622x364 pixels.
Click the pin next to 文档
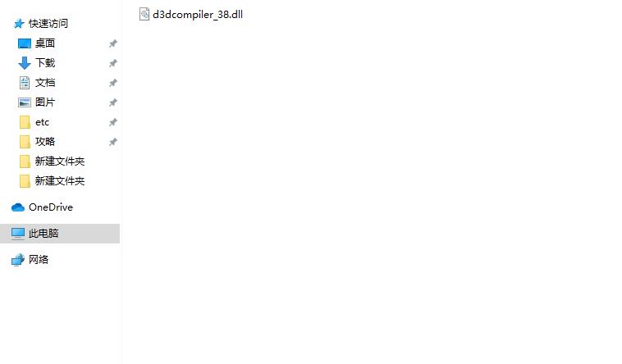coord(113,83)
